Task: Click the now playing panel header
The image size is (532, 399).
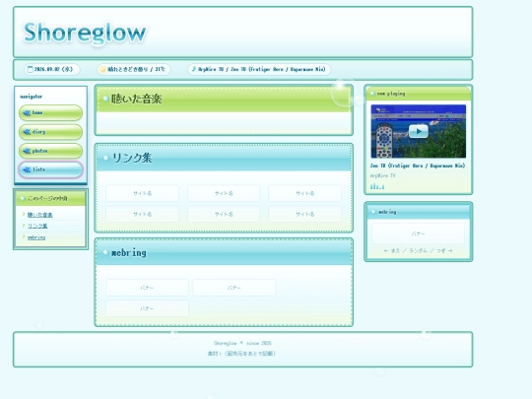Action: pyautogui.click(x=419, y=94)
